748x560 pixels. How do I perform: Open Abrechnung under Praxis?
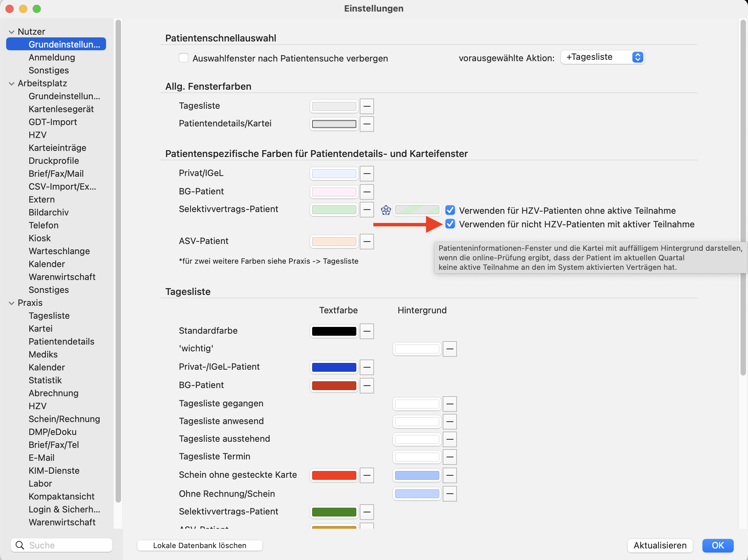point(53,393)
